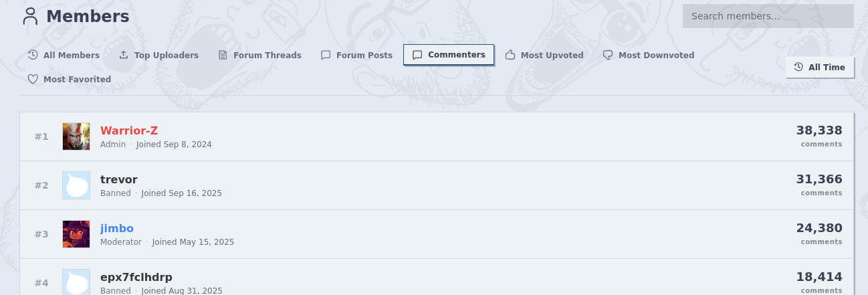Switch to the Commenters tab
This screenshot has width=868, height=295.
pos(449,55)
